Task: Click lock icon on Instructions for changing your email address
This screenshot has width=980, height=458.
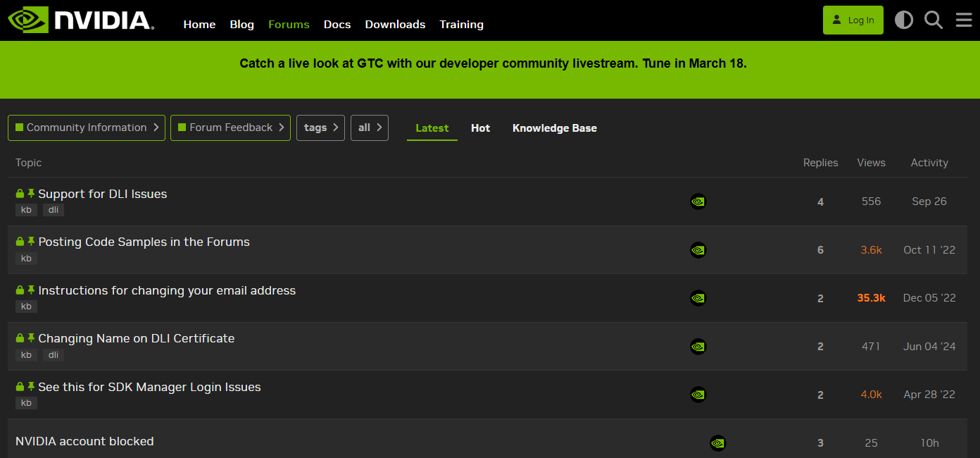Action: point(20,290)
